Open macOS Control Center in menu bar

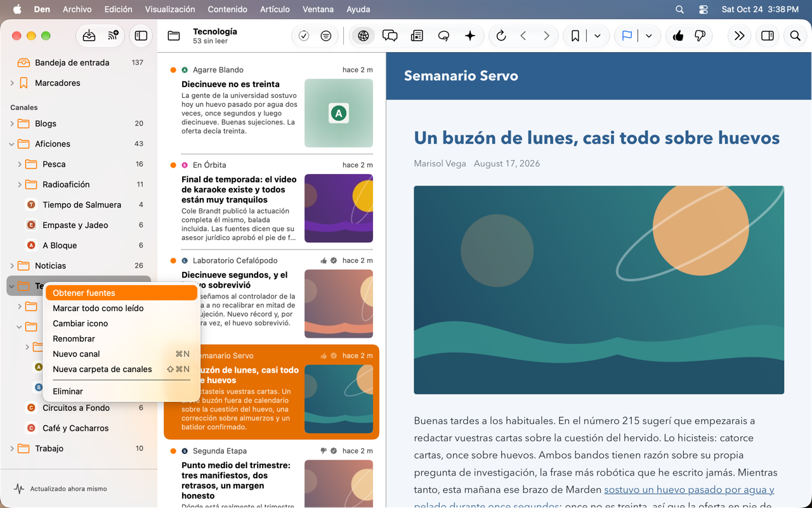point(704,10)
